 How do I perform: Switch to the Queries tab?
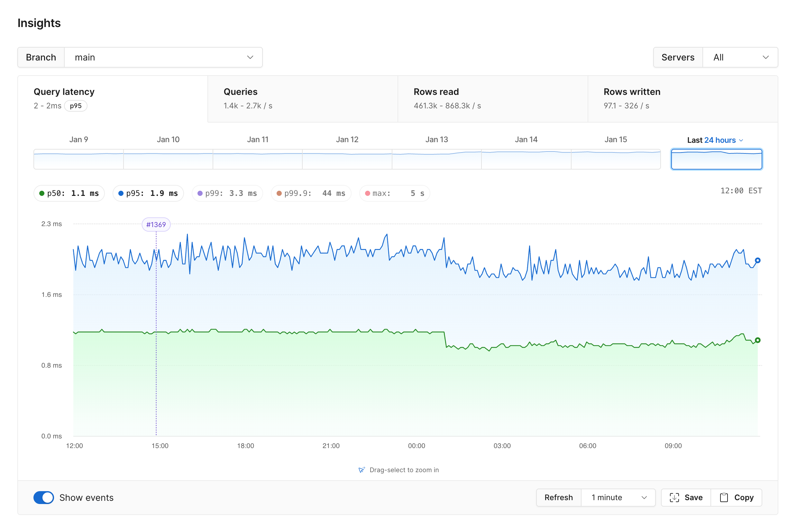click(302, 99)
